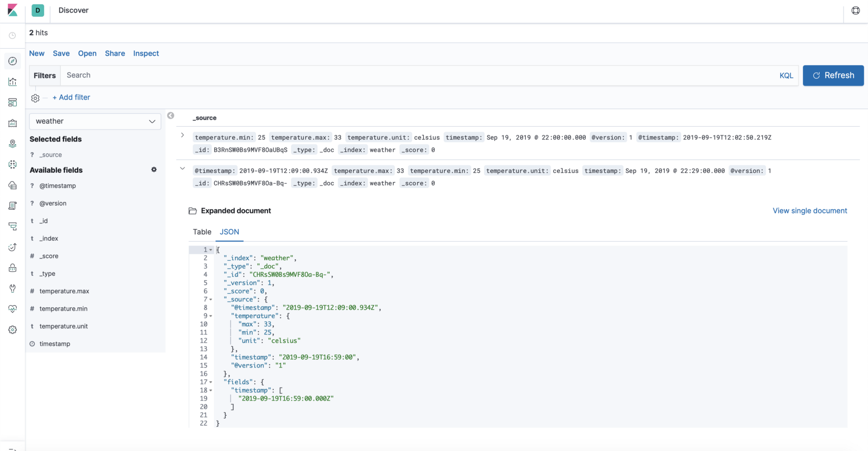868x451 pixels.
Task: Click Add filter link
Action: tap(72, 98)
